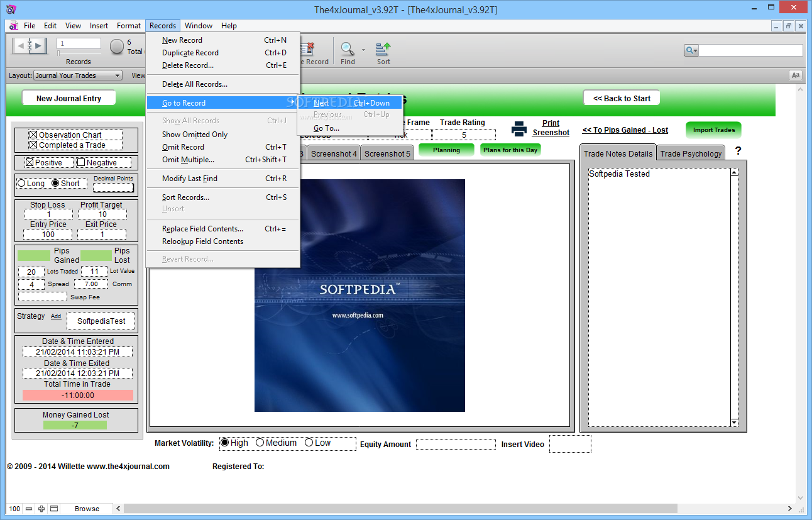This screenshot has height=520, width=812.
Task: Click the found set pie circle icon
Action: (117, 47)
